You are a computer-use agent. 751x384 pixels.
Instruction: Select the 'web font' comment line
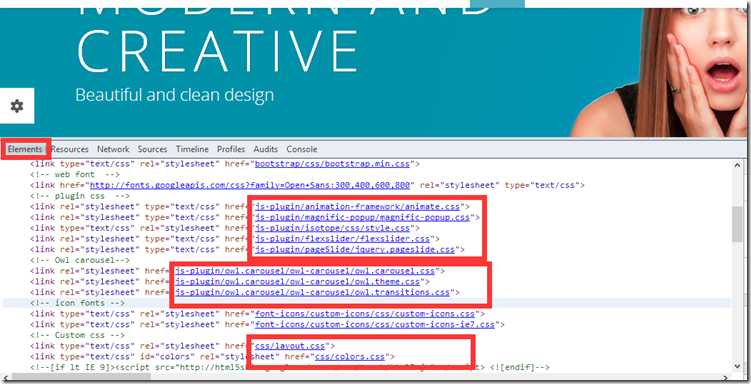click(75, 174)
